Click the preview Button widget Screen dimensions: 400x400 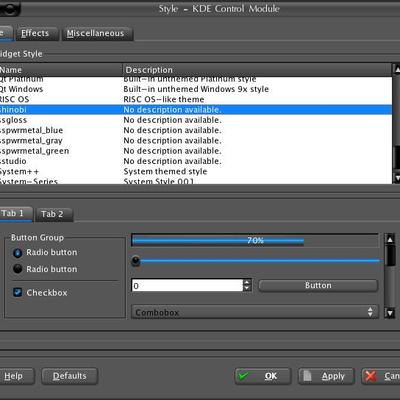point(318,286)
